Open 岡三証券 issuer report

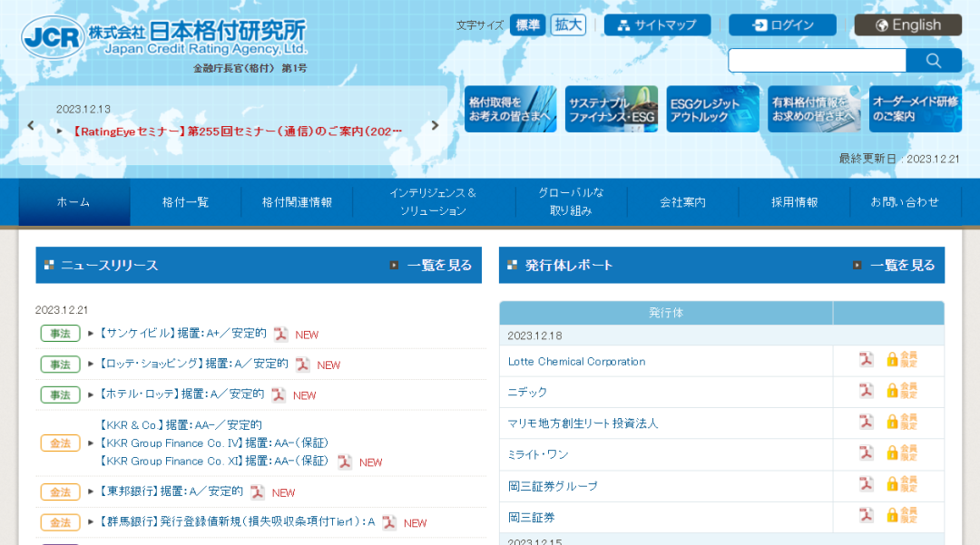[x=531, y=517]
